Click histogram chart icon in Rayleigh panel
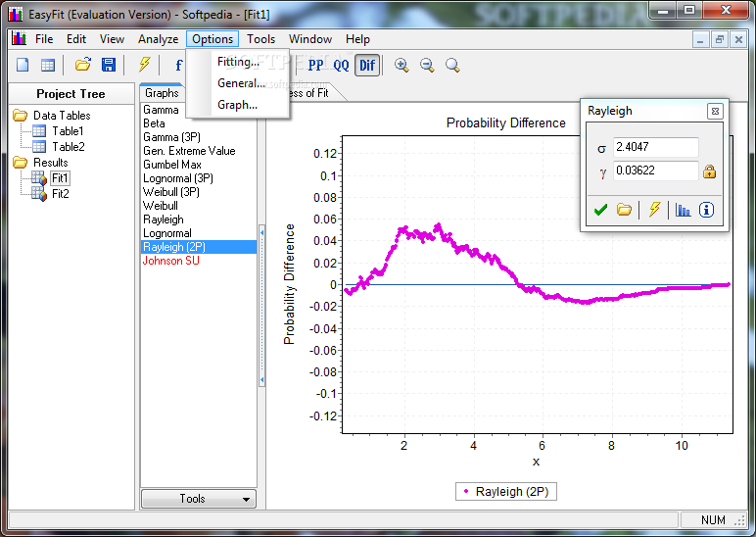Viewport: 756px width, 537px height. pos(683,210)
